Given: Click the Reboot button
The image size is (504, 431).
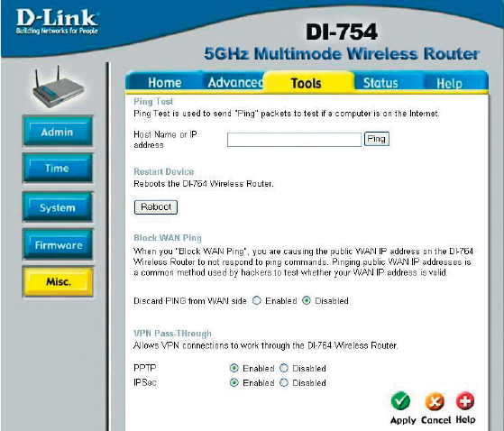Looking at the screenshot, I should click(x=156, y=207).
